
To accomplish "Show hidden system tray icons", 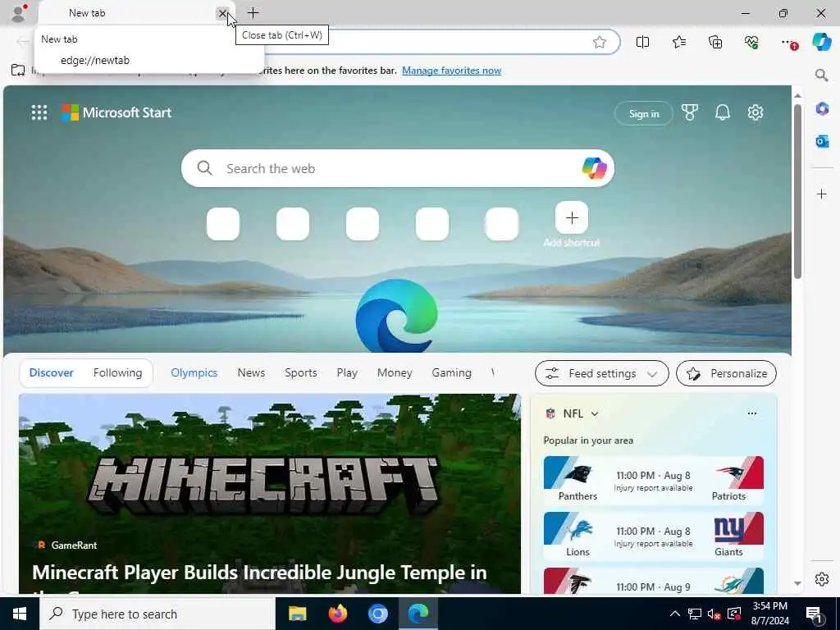I will tap(675, 614).
